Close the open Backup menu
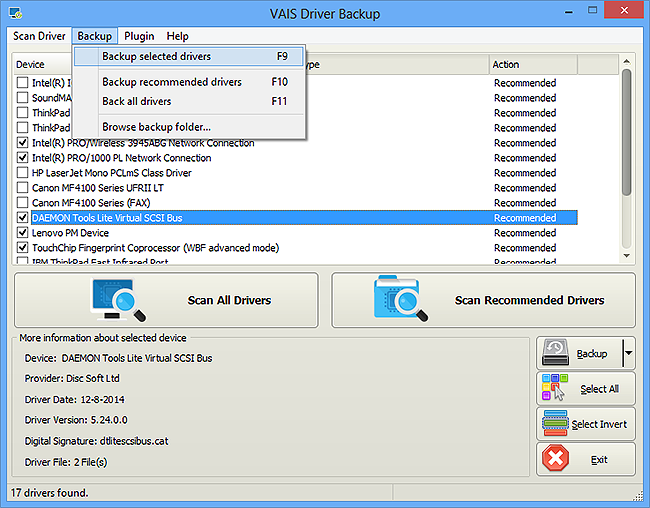Image resolution: width=650 pixels, height=508 pixels. pos(95,36)
